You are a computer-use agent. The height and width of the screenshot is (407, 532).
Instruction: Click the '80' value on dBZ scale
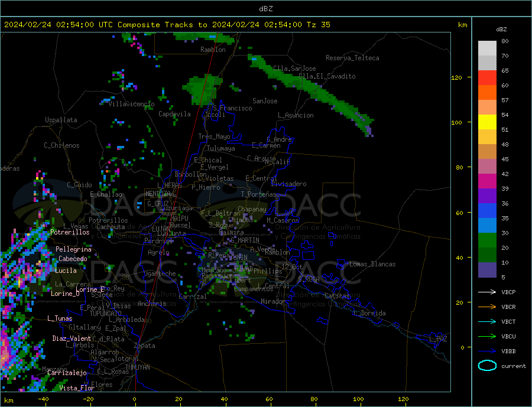click(505, 41)
